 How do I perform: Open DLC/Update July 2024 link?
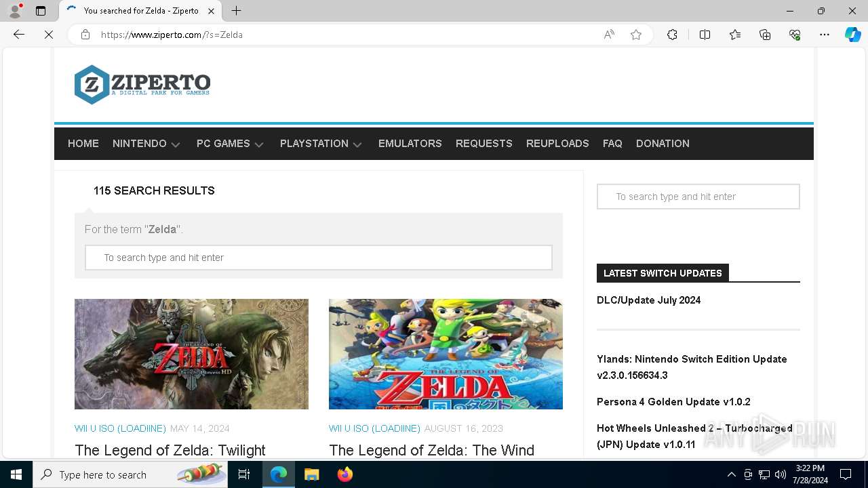pyautogui.click(x=648, y=300)
